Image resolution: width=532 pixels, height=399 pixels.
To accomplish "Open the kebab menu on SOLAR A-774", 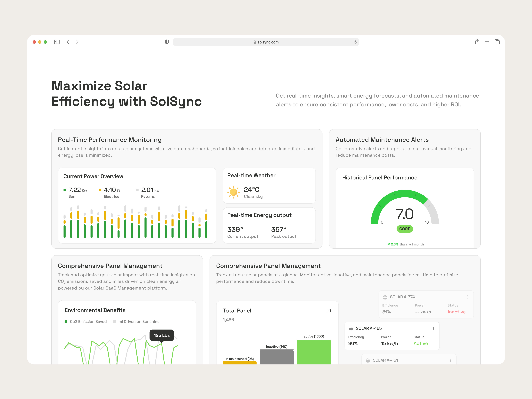I will (x=468, y=297).
